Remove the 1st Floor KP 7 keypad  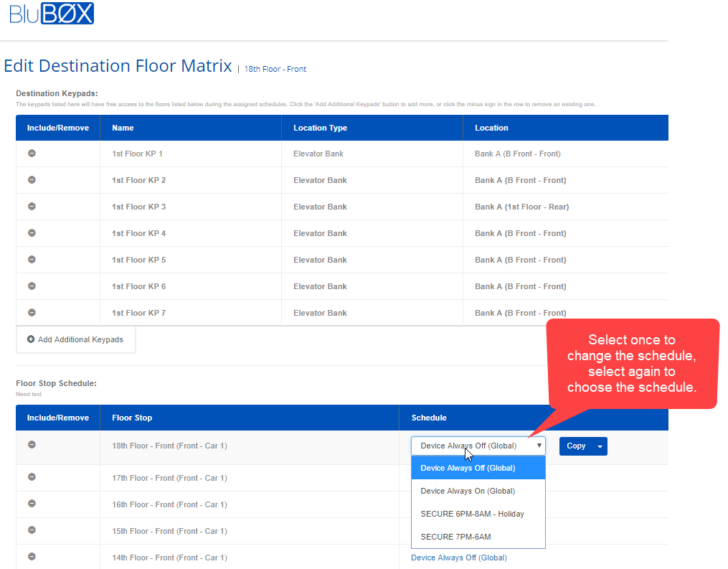[32, 312]
